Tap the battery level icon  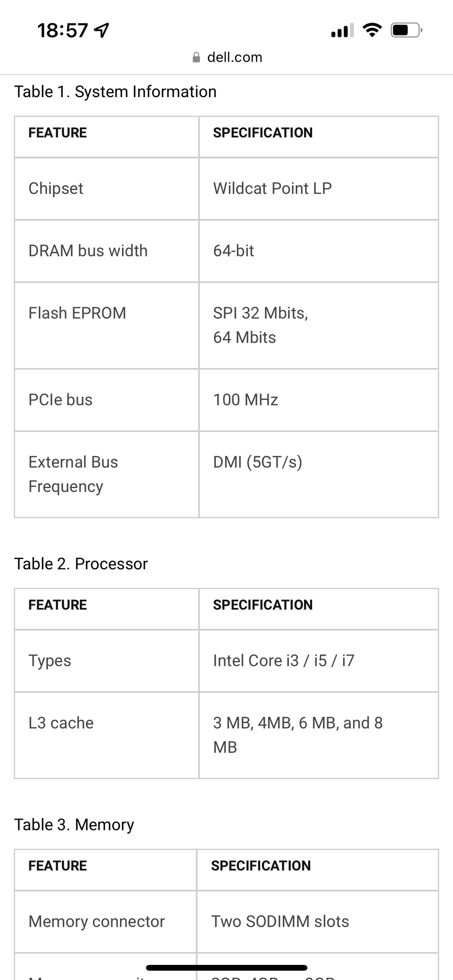point(406,31)
